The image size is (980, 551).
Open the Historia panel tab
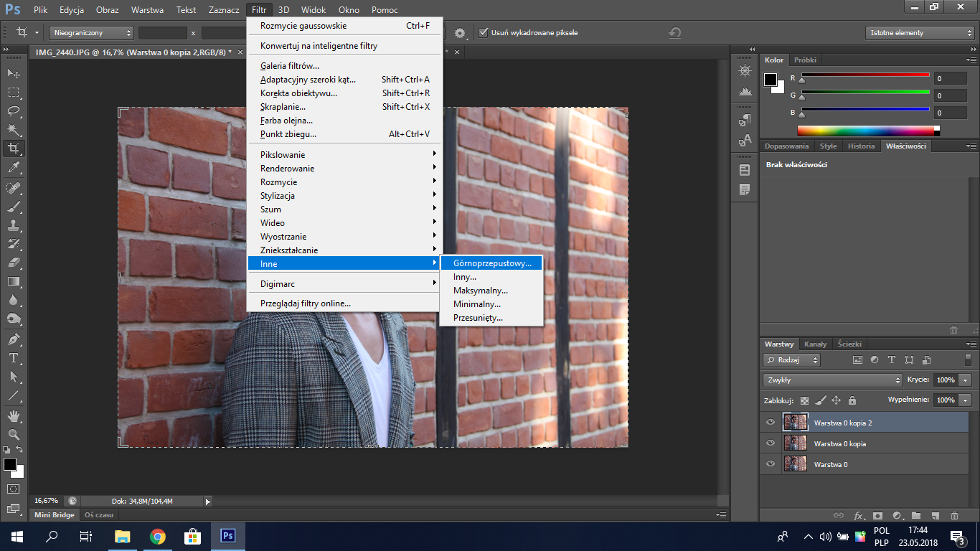861,146
